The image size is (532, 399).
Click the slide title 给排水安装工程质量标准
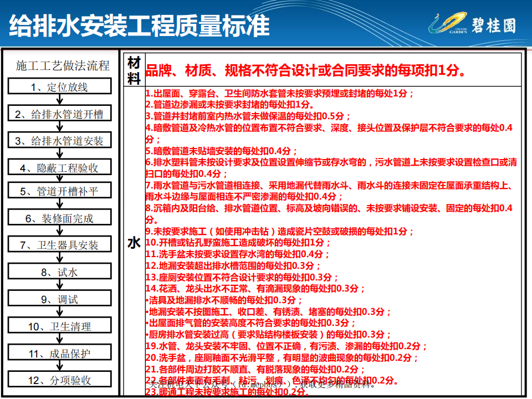140,25
